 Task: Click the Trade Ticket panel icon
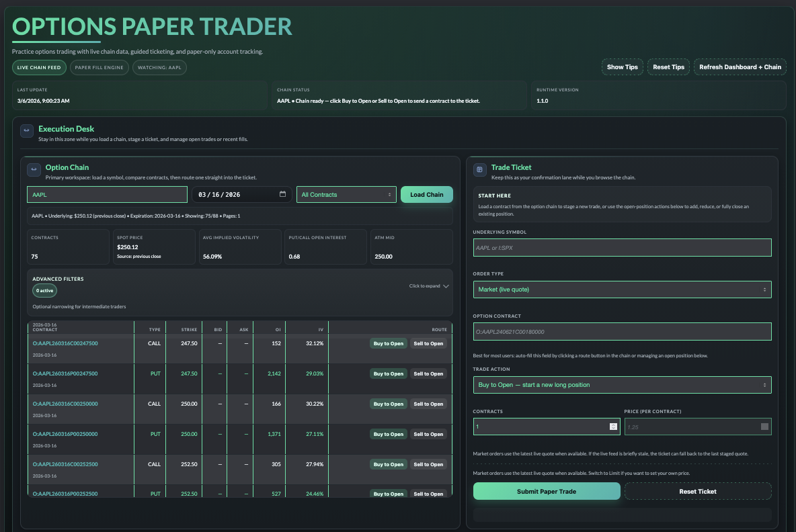(x=479, y=170)
